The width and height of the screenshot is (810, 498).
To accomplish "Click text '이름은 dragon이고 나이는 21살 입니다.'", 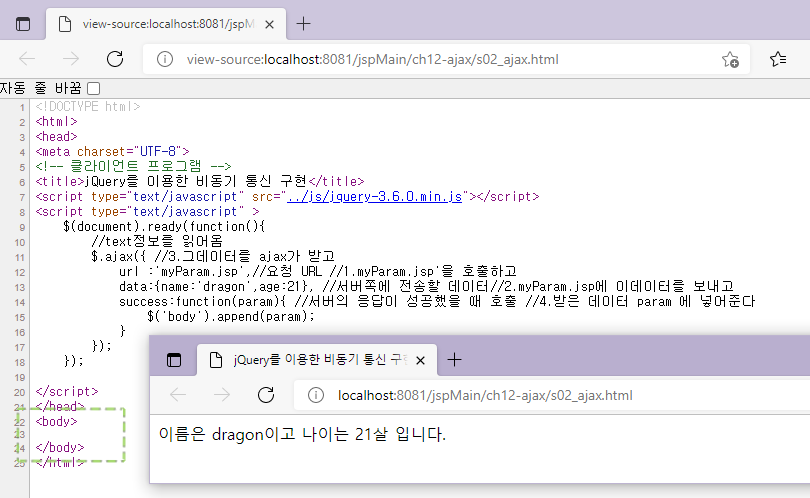I will [x=302, y=434].
